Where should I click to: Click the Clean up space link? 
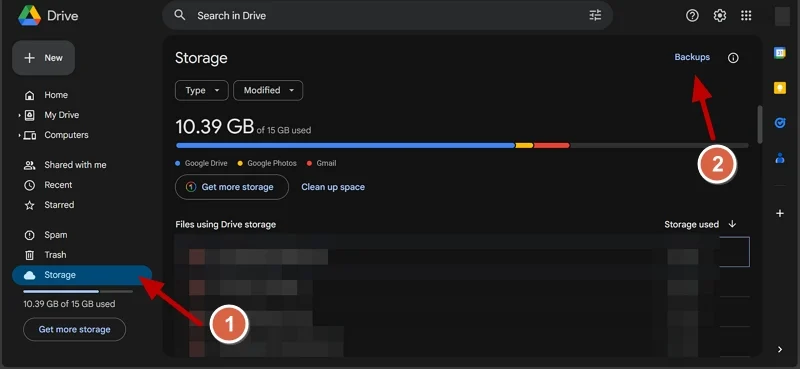click(333, 187)
